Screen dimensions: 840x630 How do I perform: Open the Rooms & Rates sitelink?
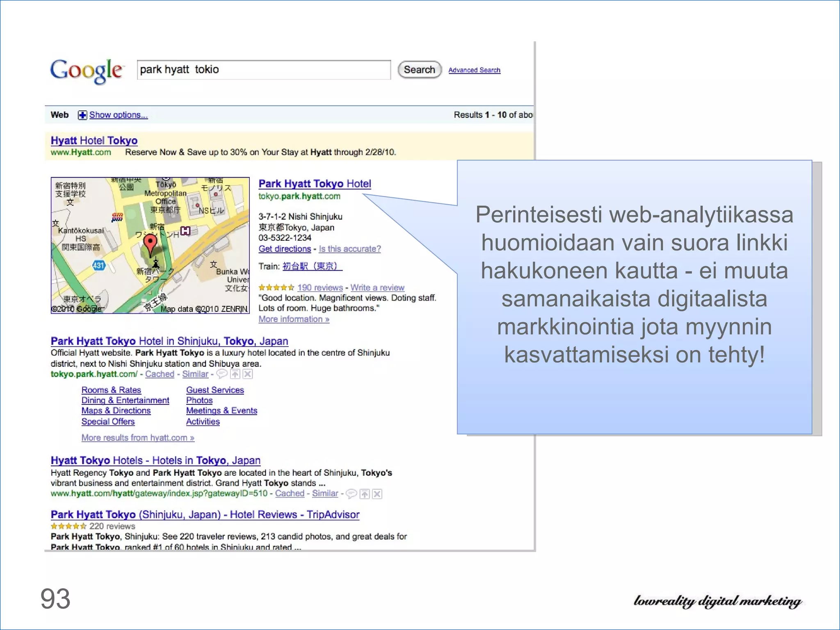tap(111, 390)
